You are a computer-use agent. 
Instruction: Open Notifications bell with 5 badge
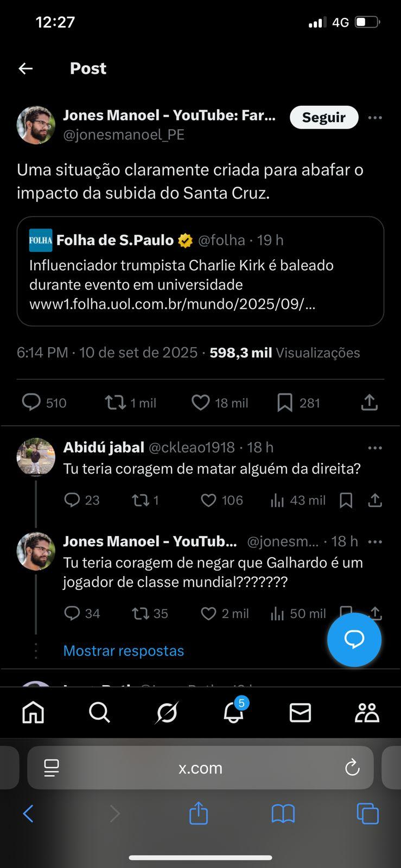click(x=234, y=712)
